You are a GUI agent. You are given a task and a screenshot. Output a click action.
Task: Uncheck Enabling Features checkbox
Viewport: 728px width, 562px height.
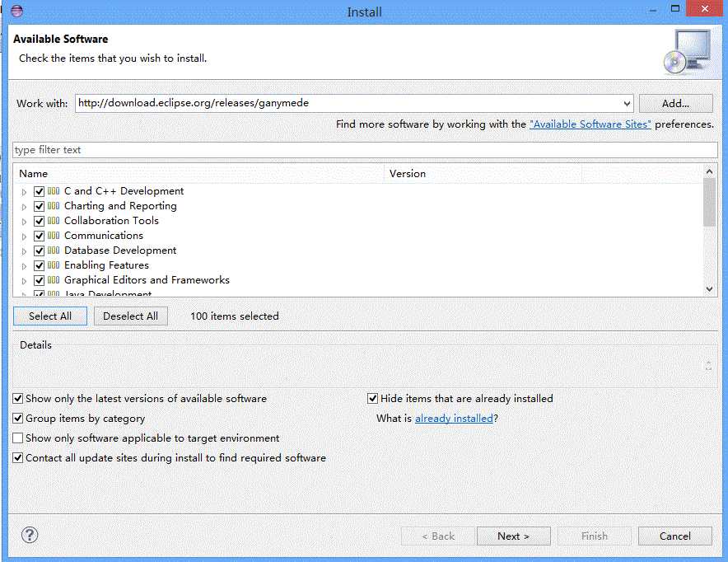pyautogui.click(x=39, y=265)
